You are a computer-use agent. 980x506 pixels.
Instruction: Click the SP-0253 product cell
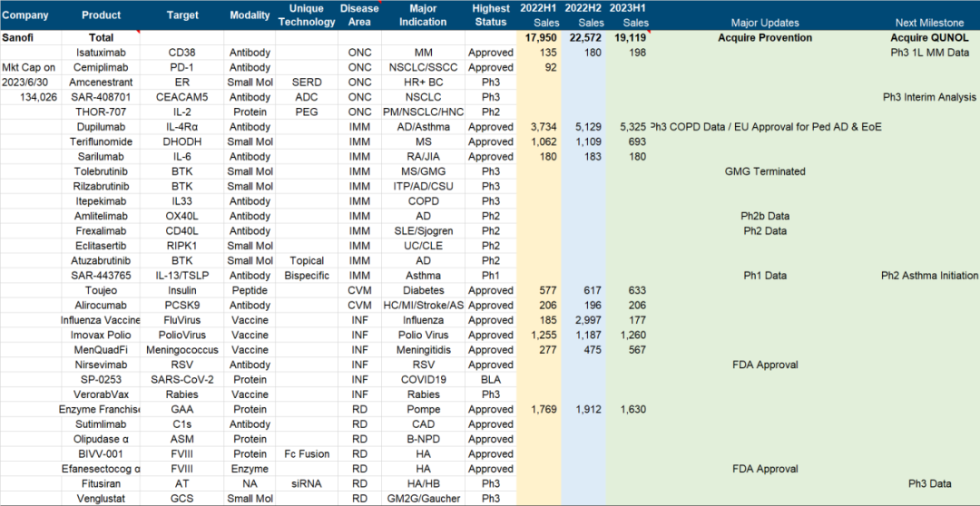(101, 379)
